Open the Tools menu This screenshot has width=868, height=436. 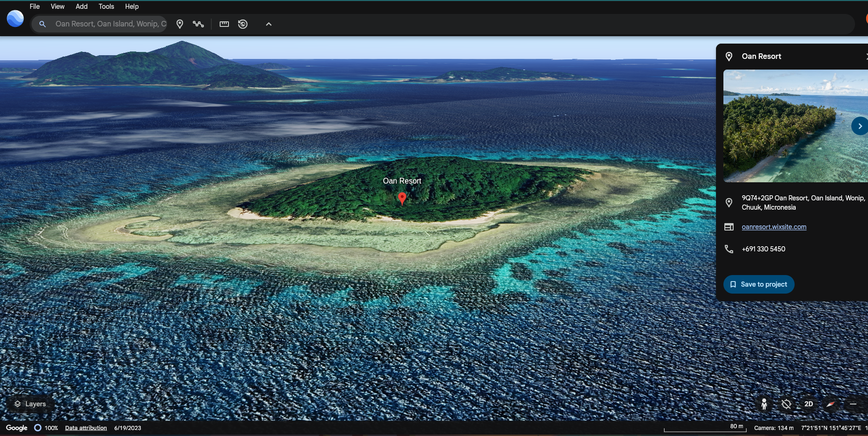tap(106, 6)
